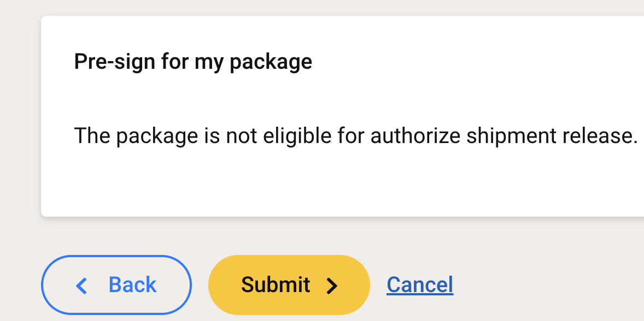Click the blue underlined Cancel text
This screenshot has height=321, width=644.
[419, 285]
